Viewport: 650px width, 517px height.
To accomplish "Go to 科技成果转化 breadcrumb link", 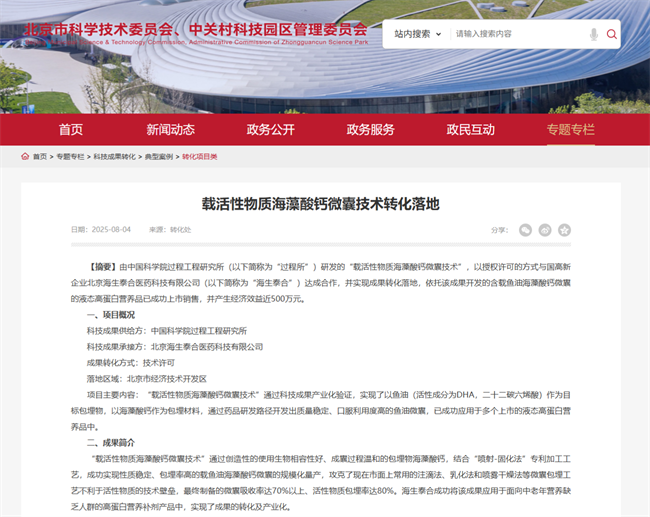I will click(114, 157).
